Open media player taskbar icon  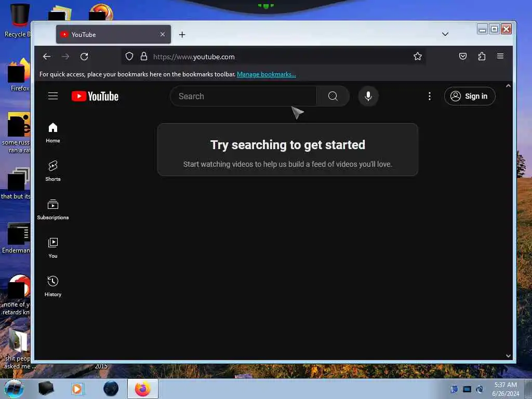[x=77, y=389]
